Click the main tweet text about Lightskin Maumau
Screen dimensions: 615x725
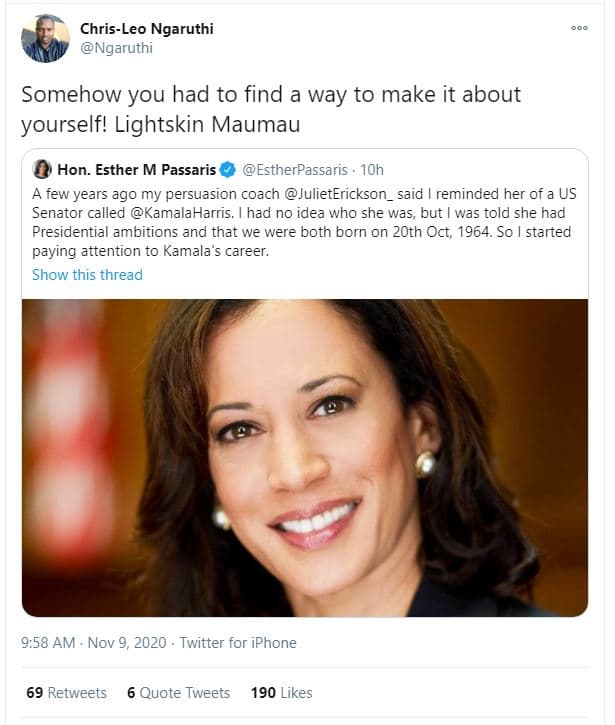click(x=270, y=108)
